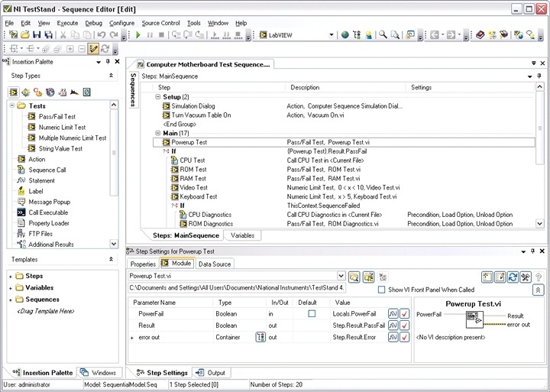The width and height of the screenshot is (550, 392).
Task: Check the Default box for PowerFail
Action: [x=311, y=313]
